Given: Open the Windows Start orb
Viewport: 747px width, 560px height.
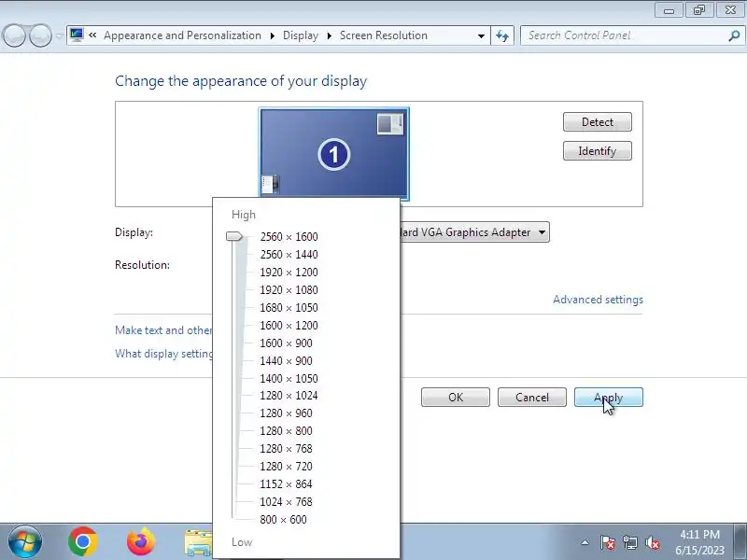Looking at the screenshot, I should (x=24, y=542).
